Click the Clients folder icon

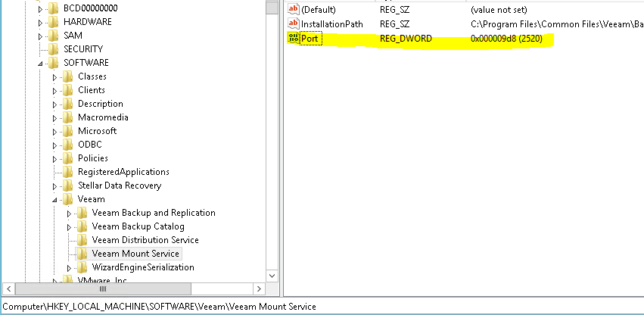coord(68,90)
